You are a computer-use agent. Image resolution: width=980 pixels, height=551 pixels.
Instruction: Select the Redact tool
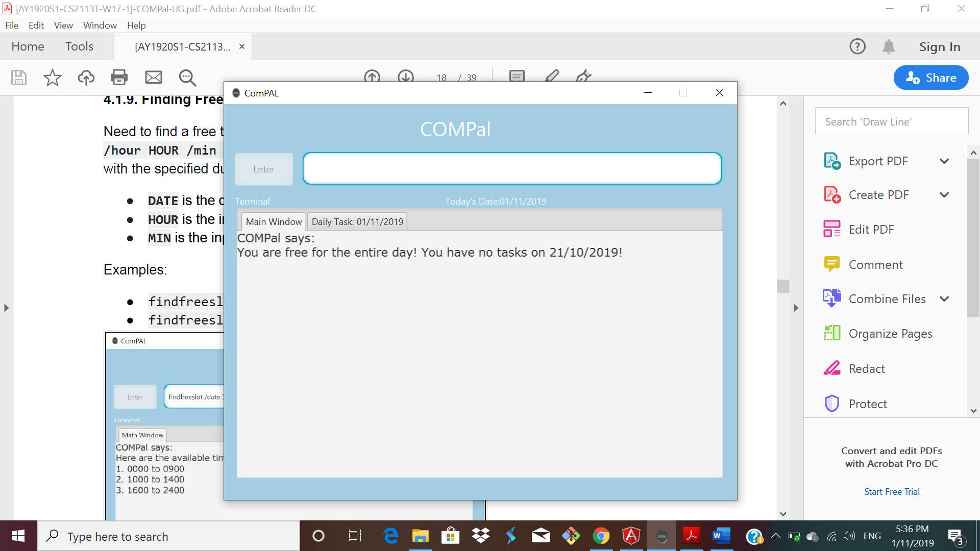[866, 368]
